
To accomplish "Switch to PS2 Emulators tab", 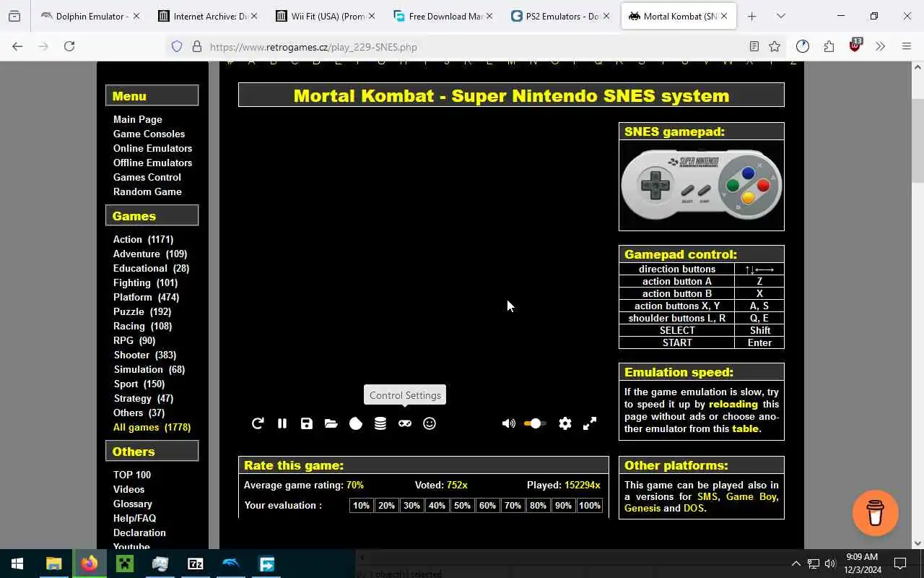I will pyautogui.click(x=561, y=16).
